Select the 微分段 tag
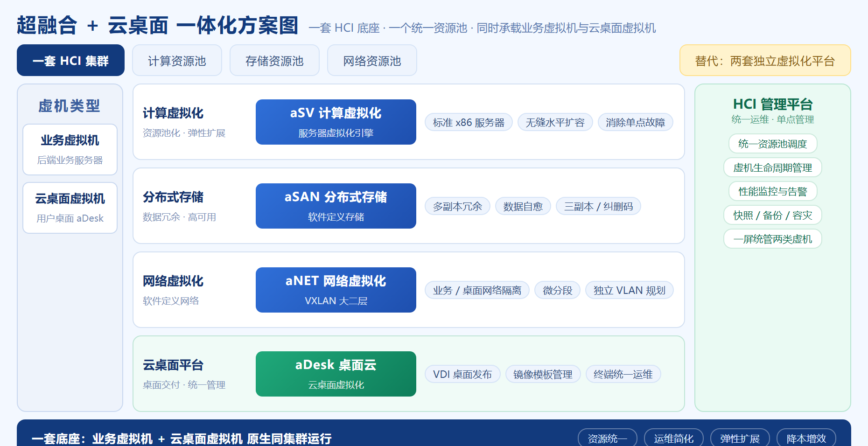The height and width of the screenshot is (446, 868). [x=557, y=290]
